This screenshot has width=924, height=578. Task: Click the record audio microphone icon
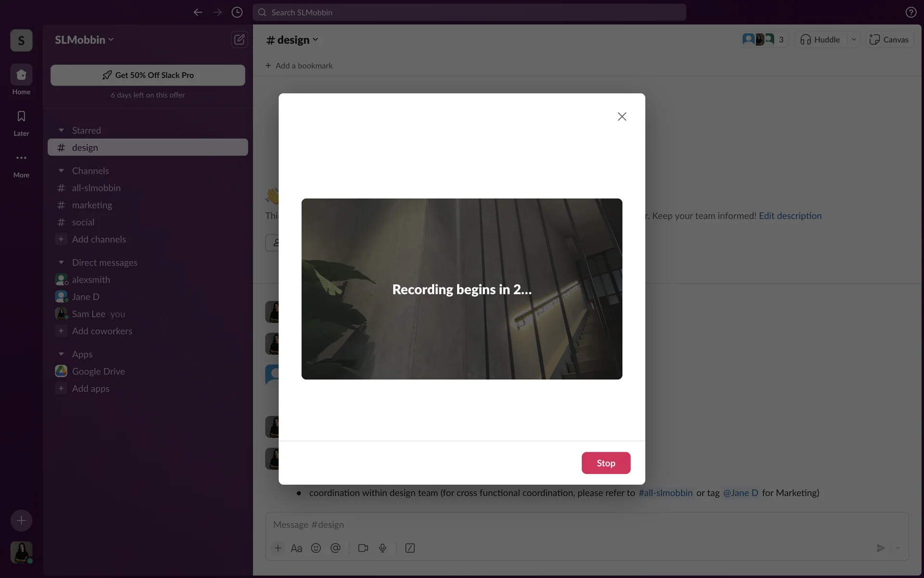383,548
